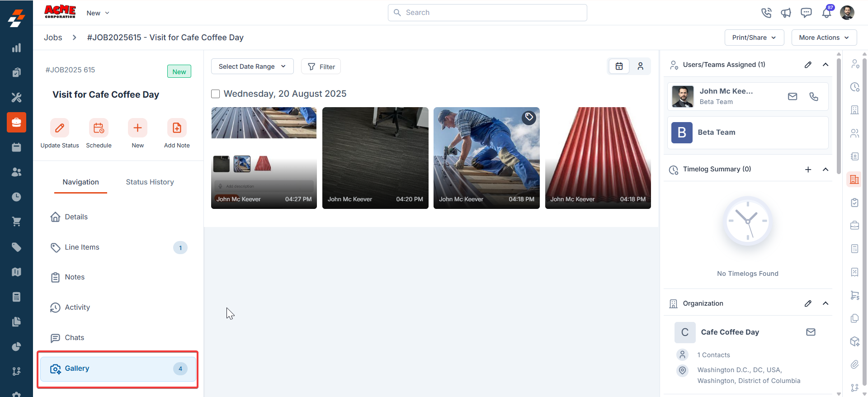Viewport: 868px width, 397px height.
Task: Click the Update Status pencil icon
Action: pyautogui.click(x=60, y=128)
